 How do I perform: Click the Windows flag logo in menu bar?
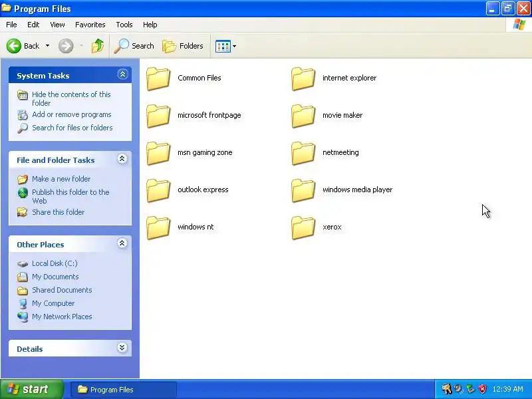(x=519, y=25)
